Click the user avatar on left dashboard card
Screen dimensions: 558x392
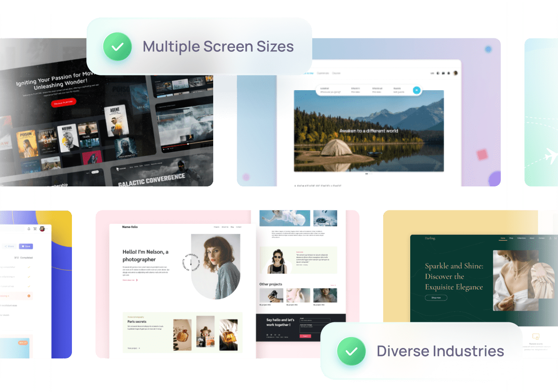point(42,229)
